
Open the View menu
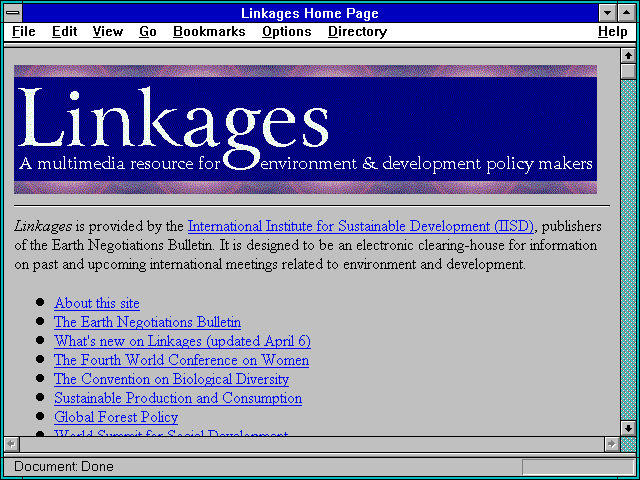107,31
